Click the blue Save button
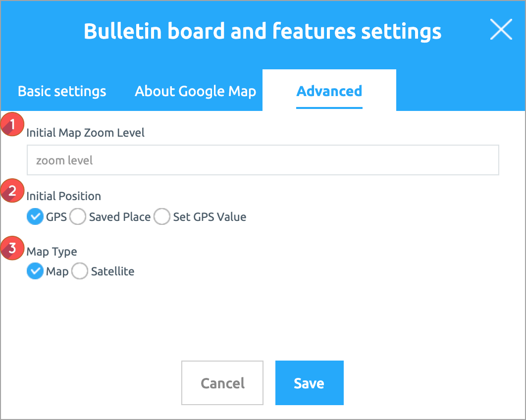Viewport: 526px width, 420px height. click(x=309, y=383)
